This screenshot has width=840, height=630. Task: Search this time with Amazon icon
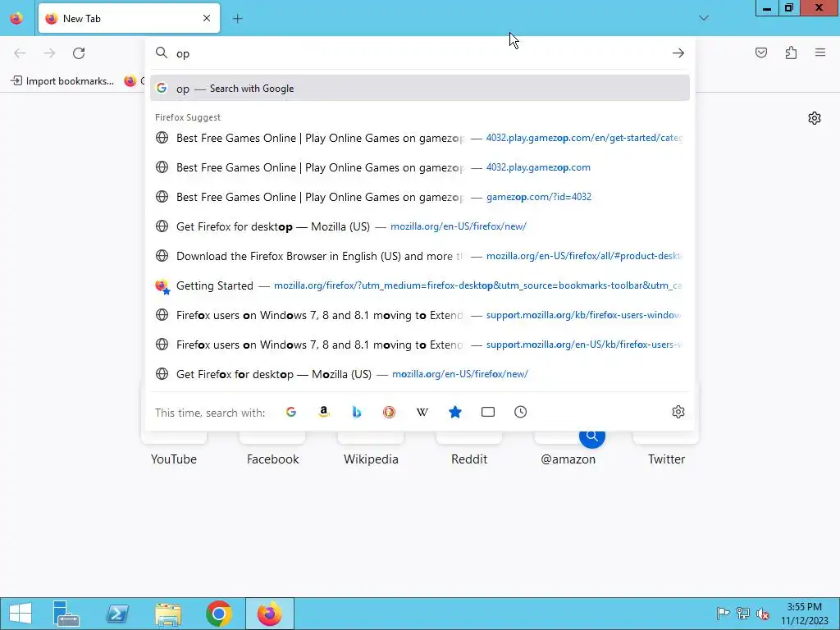click(323, 412)
